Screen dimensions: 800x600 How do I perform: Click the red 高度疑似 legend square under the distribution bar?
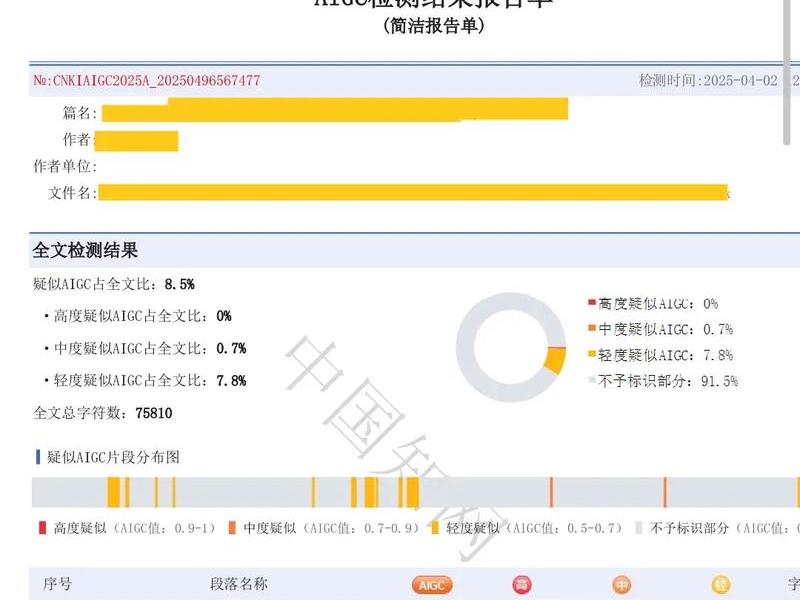42,528
